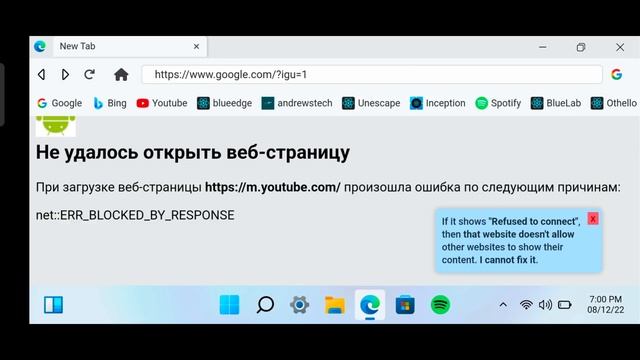The image size is (640, 360).
Task: Focus the URL address field
Action: point(372,75)
